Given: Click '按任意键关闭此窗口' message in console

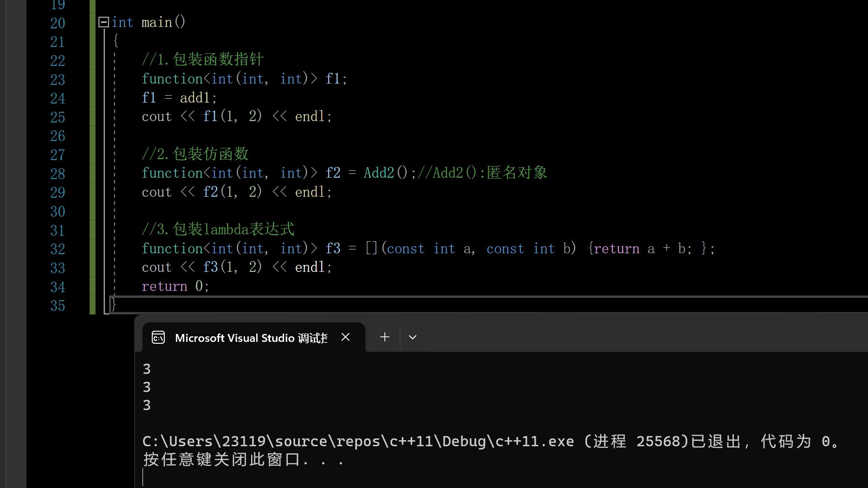Looking at the screenshot, I should pyautogui.click(x=222, y=460).
